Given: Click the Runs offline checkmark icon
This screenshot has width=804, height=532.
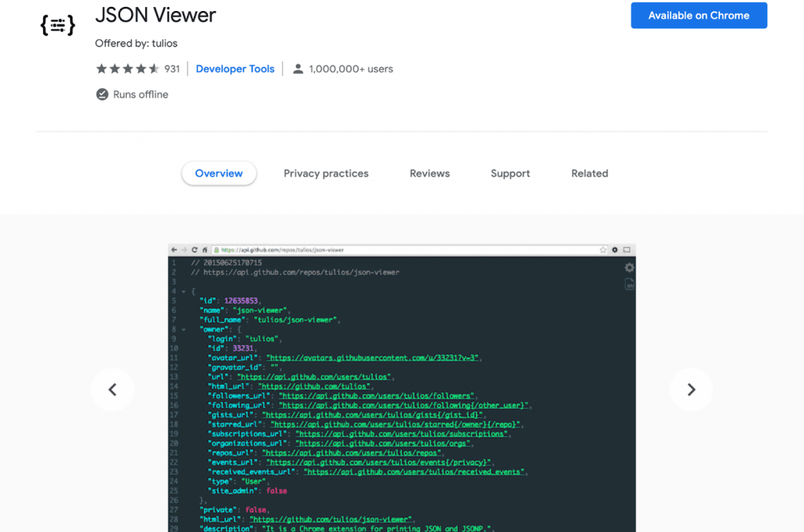Looking at the screenshot, I should pyautogui.click(x=102, y=94).
